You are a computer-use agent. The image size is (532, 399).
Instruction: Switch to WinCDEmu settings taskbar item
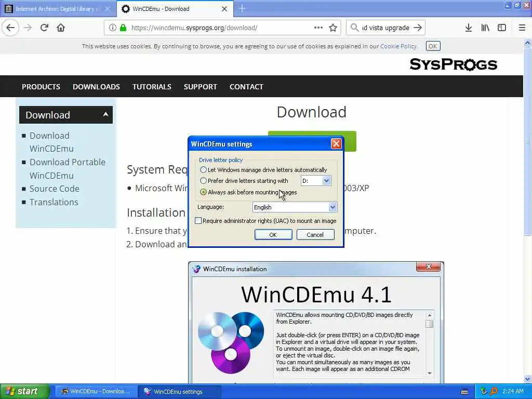point(180,392)
